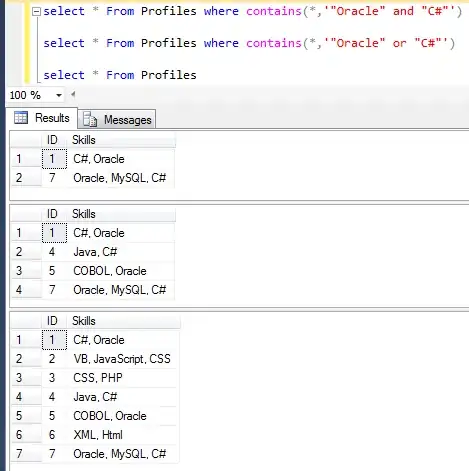
Task: Select 'Oracle, MySQL, C#' cell in first result grid
Action: pos(121,178)
